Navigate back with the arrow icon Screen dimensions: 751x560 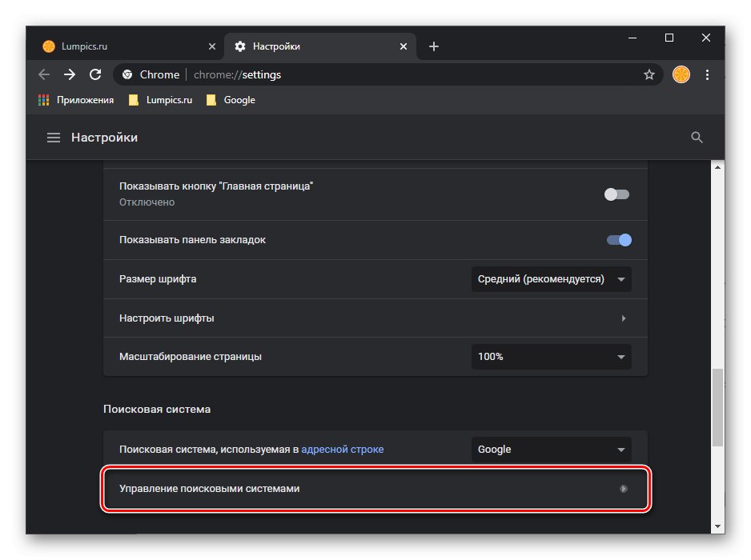click(x=43, y=74)
